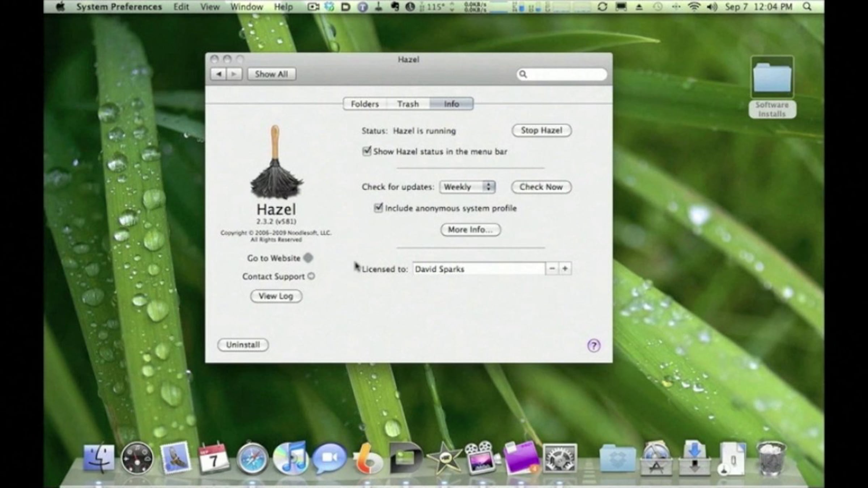The height and width of the screenshot is (488, 868).
Task: Switch to the Folders tab
Action: [365, 104]
